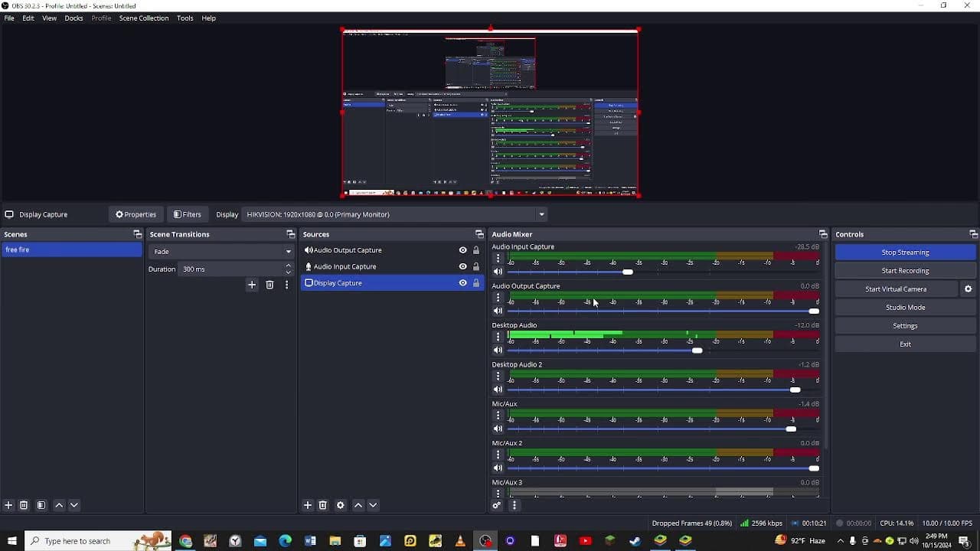Click the Windows Start button
Screen dimensions: 980x551
[x=12, y=541]
